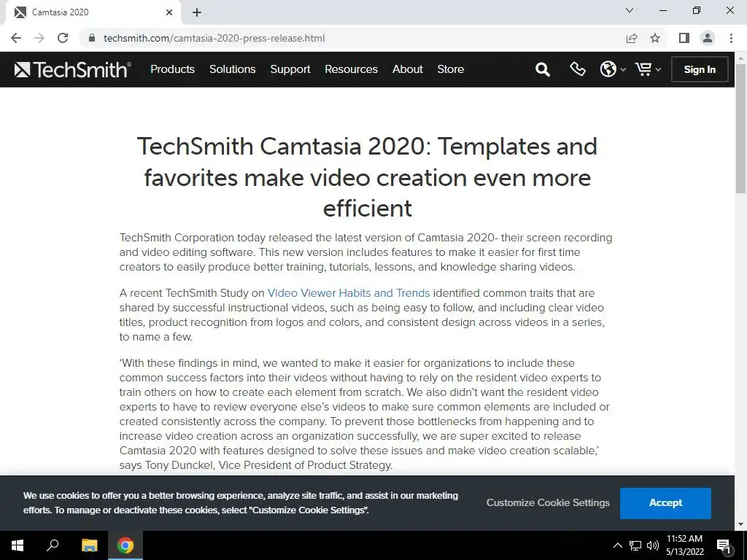Click the Sign In button
747x560 pixels.
pos(700,69)
